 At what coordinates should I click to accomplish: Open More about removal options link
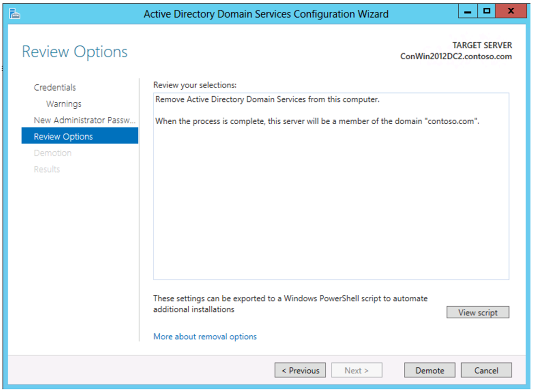(x=205, y=336)
